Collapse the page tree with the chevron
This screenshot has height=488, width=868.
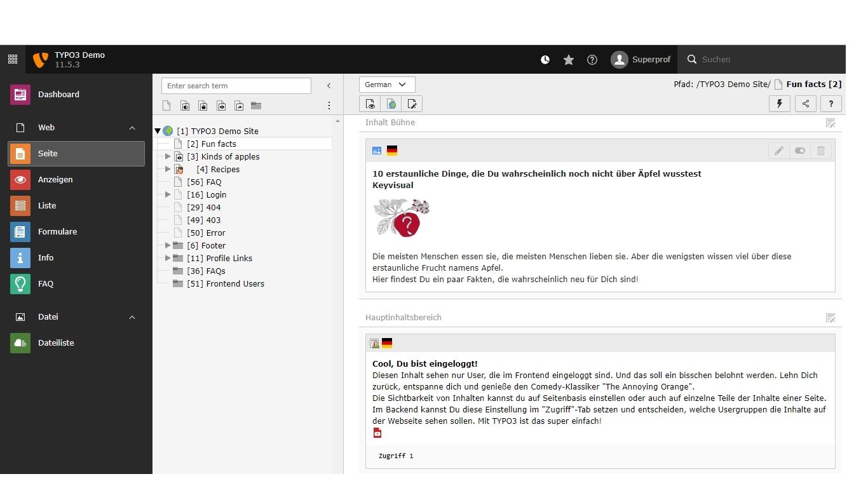(329, 85)
